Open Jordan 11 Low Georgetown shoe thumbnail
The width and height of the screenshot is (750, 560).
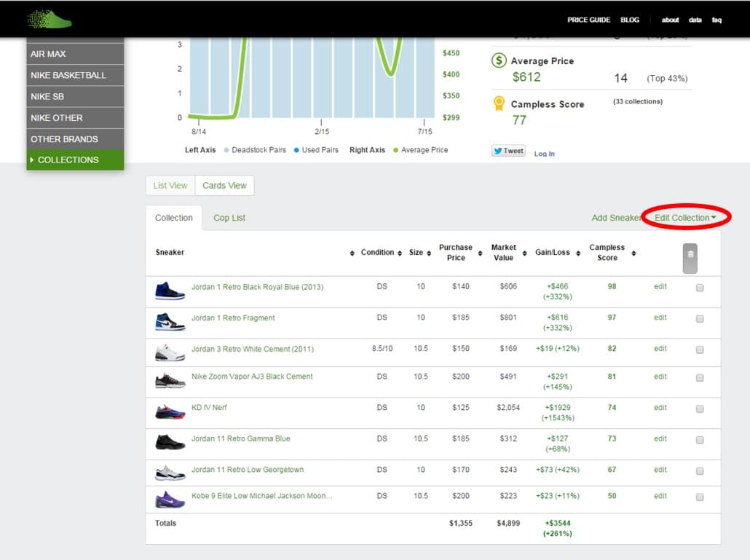pyautogui.click(x=170, y=473)
